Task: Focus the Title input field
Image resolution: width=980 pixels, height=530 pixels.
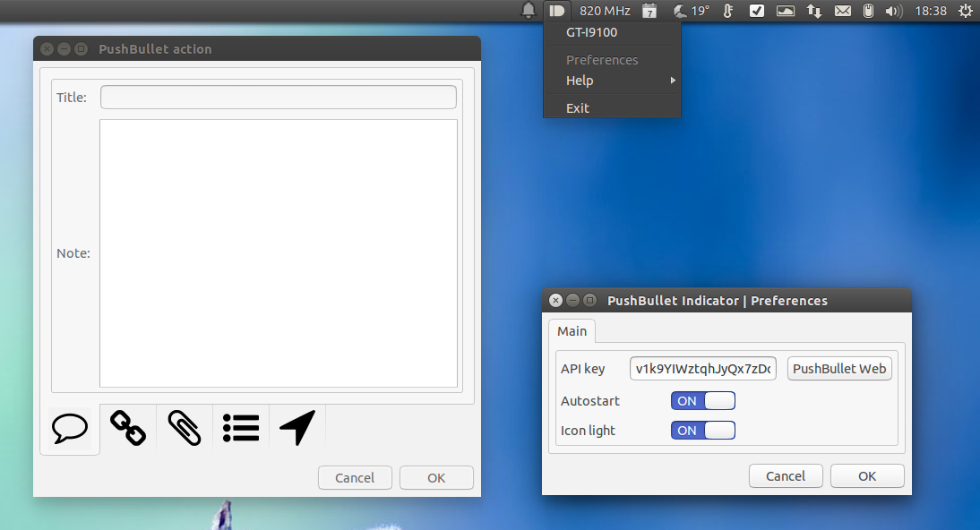Action: pyautogui.click(x=278, y=97)
